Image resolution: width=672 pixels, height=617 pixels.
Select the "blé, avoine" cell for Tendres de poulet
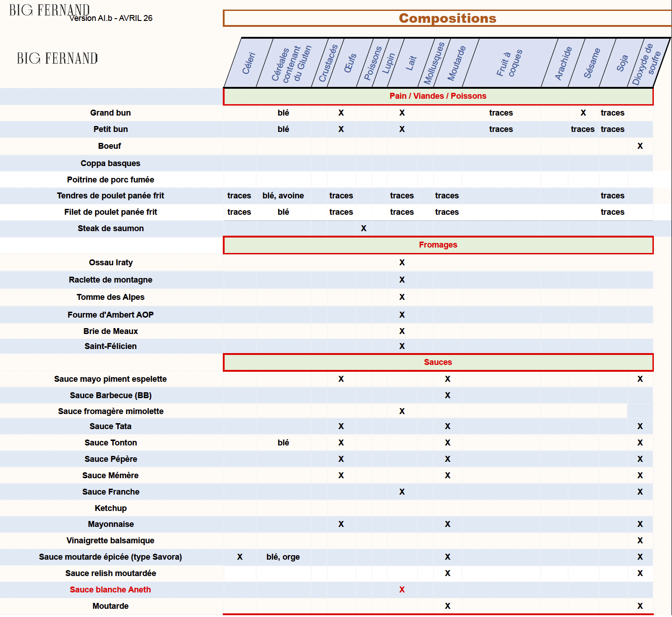(283, 196)
